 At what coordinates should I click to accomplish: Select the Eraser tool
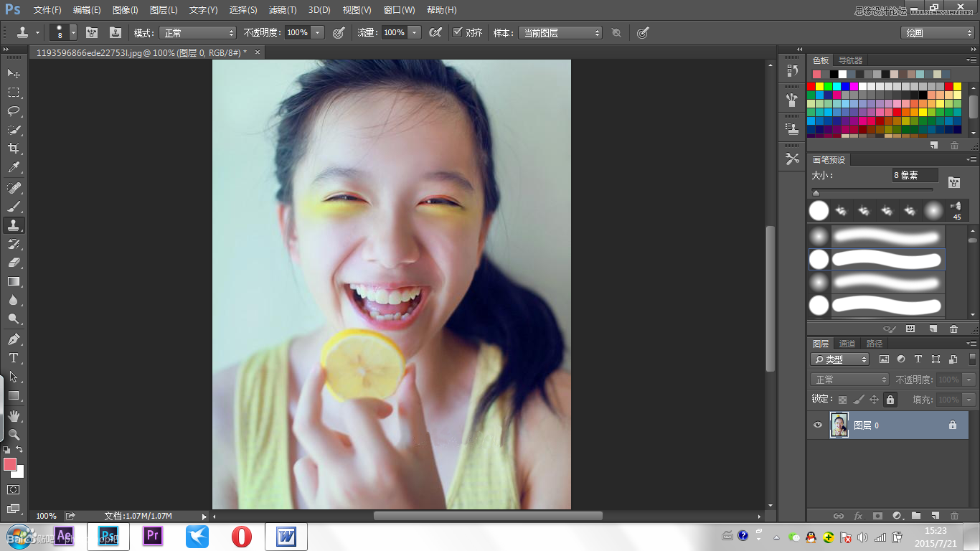click(14, 263)
